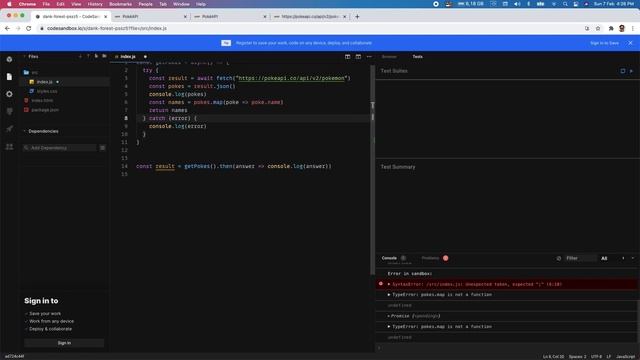Open Chrome History menu
Screen dimensions: 640x360
(x=95, y=4)
